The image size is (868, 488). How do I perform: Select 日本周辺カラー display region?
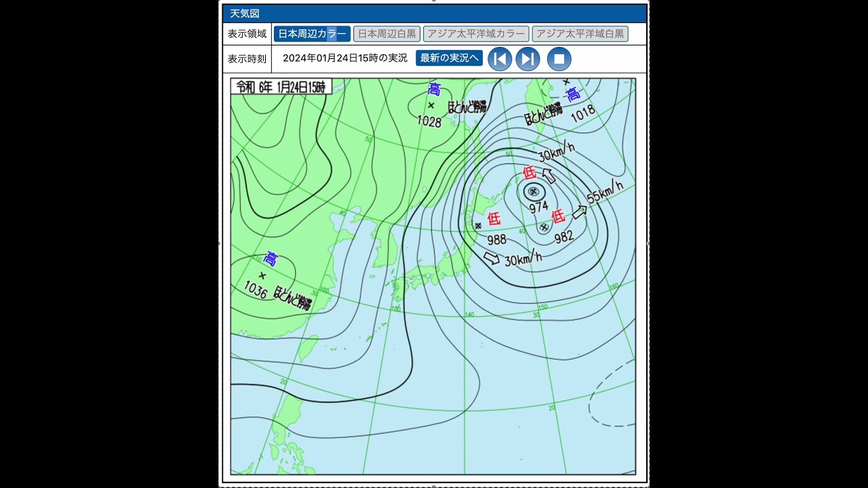click(x=312, y=34)
